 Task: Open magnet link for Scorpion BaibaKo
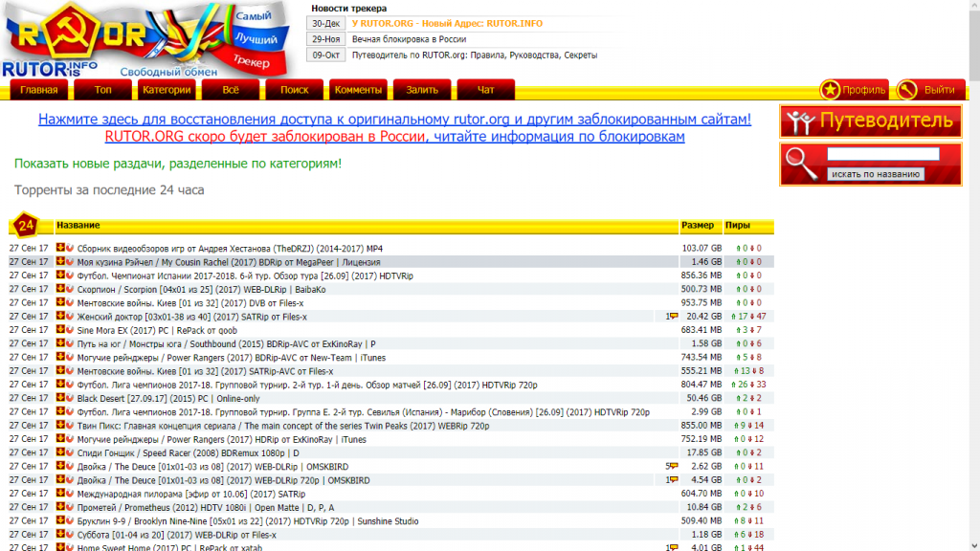click(69, 289)
